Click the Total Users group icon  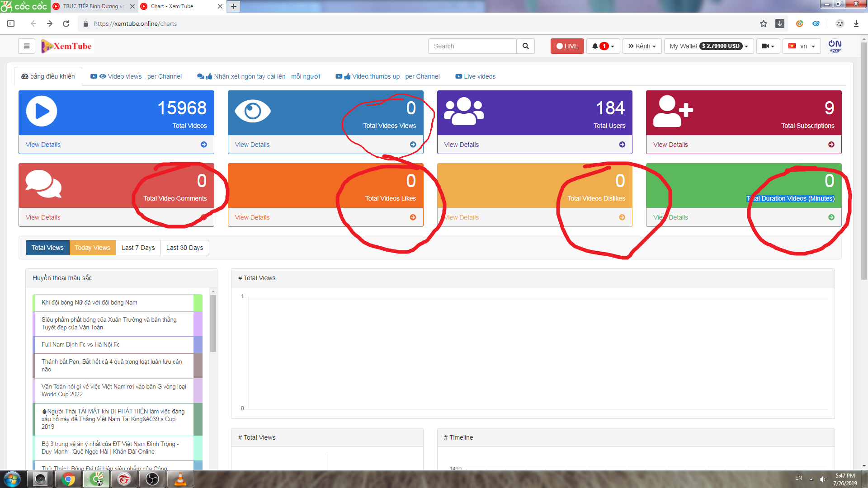(x=464, y=111)
